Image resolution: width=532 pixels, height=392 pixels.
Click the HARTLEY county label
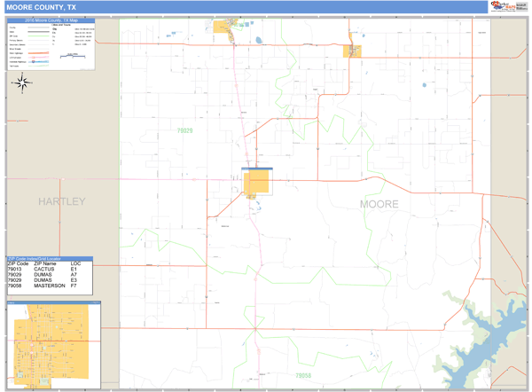click(62, 201)
